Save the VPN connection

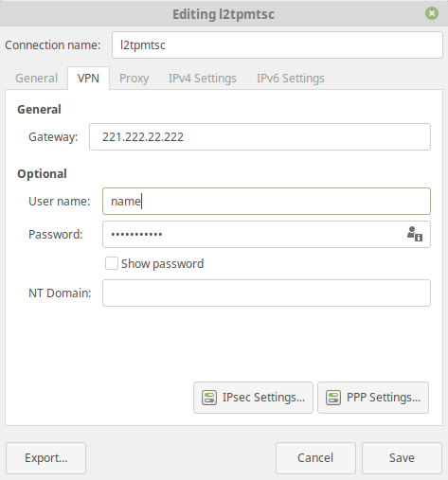pyautogui.click(x=402, y=458)
